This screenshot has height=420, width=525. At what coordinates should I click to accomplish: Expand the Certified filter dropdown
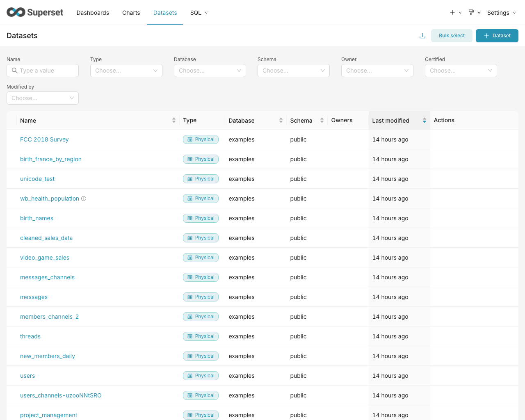[461, 71]
